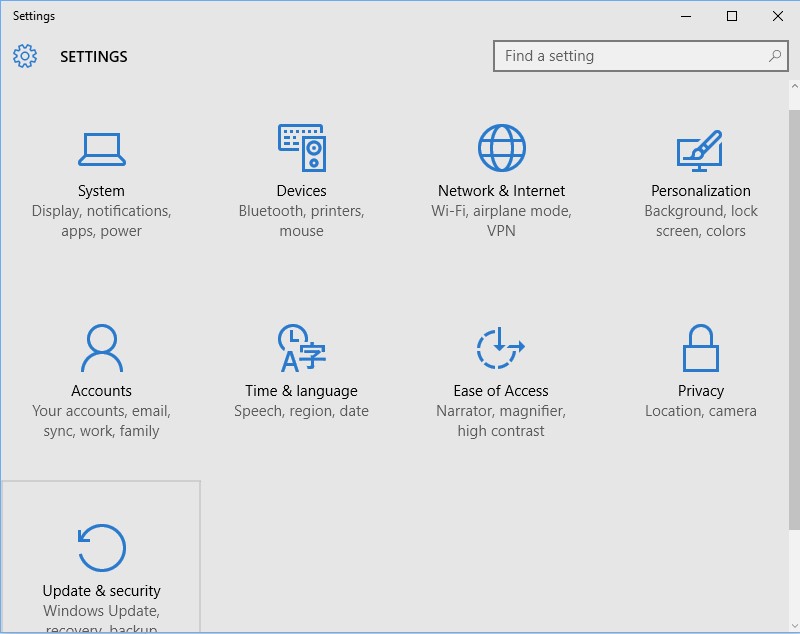800x634 pixels.
Task: Click the Devices category title
Action: click(x=302, y=191)
